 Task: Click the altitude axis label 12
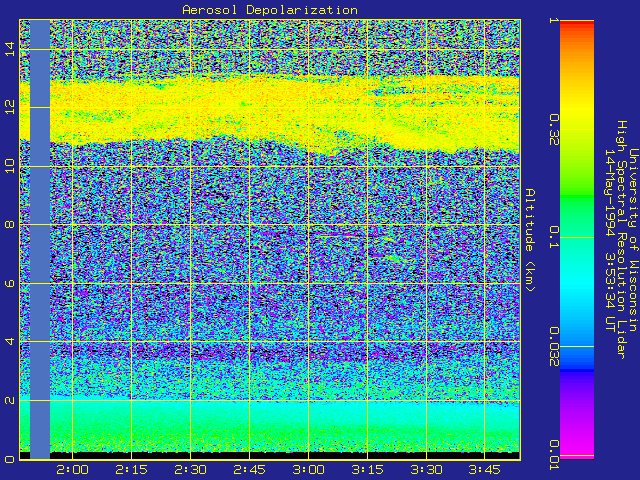pyautogui.click(x=10, y=107)
